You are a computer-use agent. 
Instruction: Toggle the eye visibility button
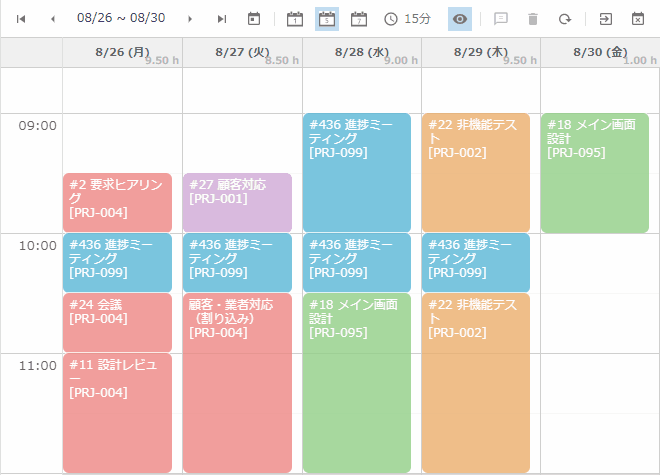(460, 18)
